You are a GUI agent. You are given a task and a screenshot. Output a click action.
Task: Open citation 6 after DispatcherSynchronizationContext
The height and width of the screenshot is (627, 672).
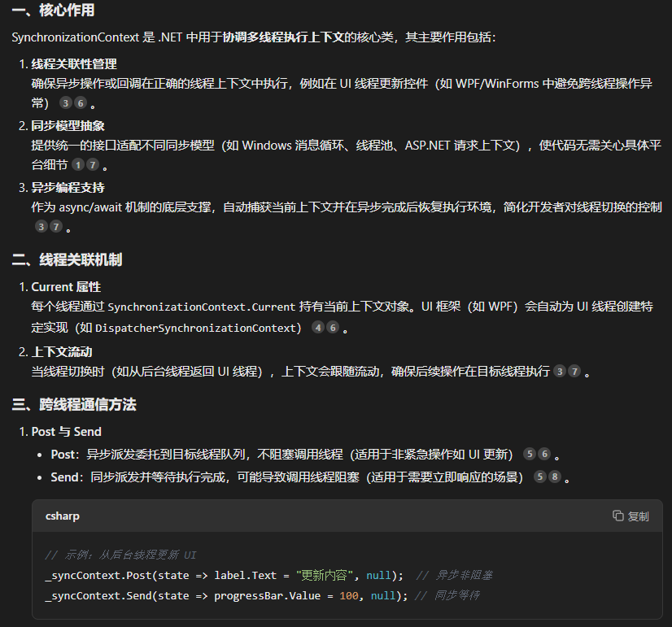pyautogui.click(x=333, y=328)
